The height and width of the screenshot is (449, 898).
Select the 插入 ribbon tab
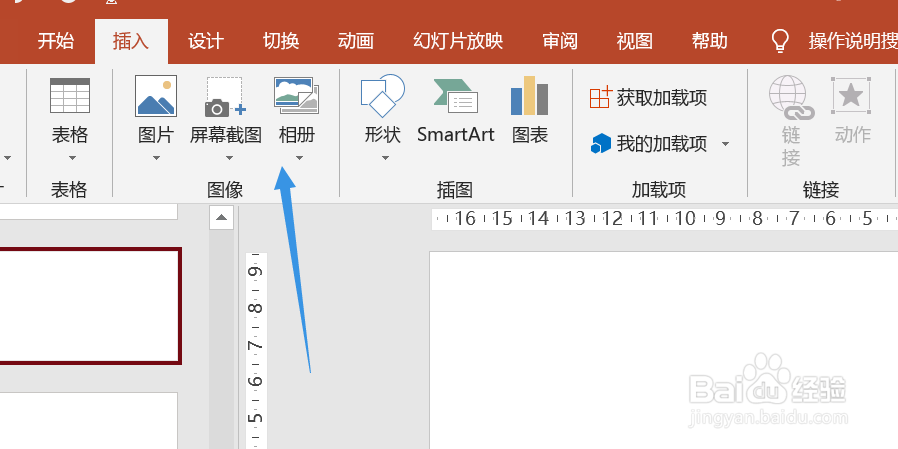tap(131, 41)
